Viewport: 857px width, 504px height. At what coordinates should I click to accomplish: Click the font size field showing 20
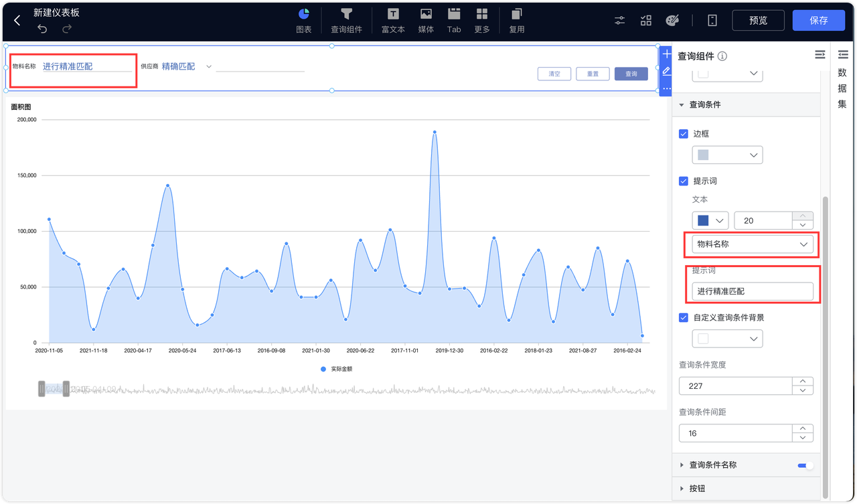coord(763,220)
